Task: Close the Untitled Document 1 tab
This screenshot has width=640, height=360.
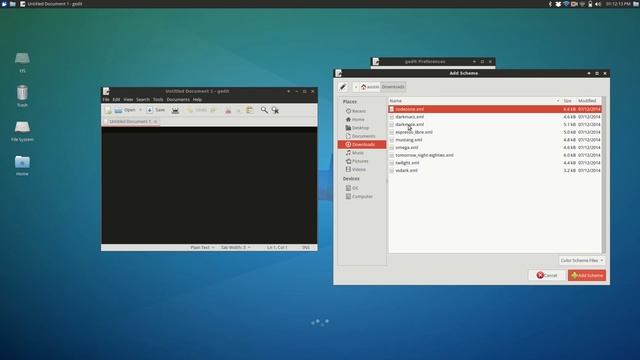Action: click(155, 122)
